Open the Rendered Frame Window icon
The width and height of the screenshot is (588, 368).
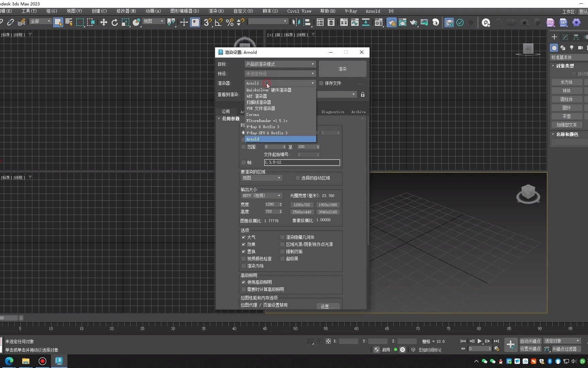coord(403,22)
